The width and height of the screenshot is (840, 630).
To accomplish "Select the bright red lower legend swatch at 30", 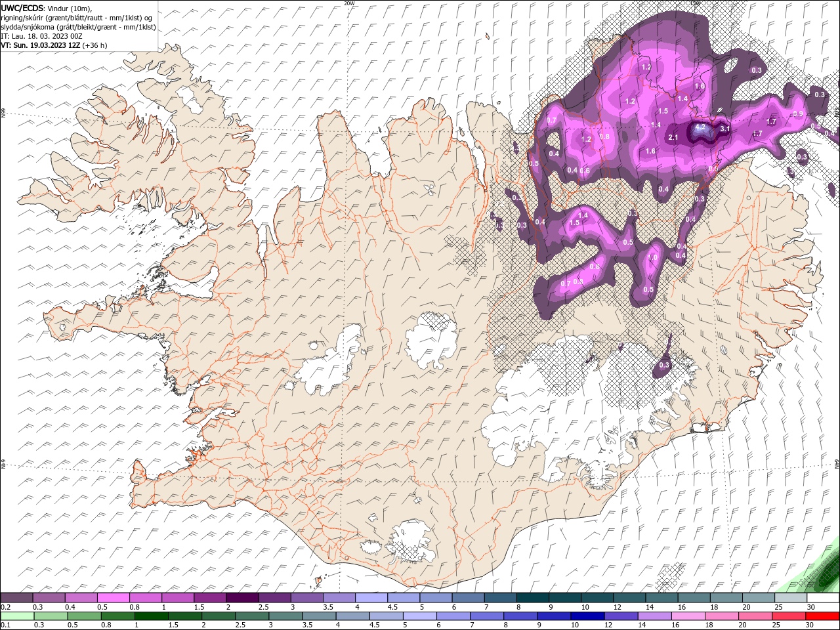I will point(823,616).
